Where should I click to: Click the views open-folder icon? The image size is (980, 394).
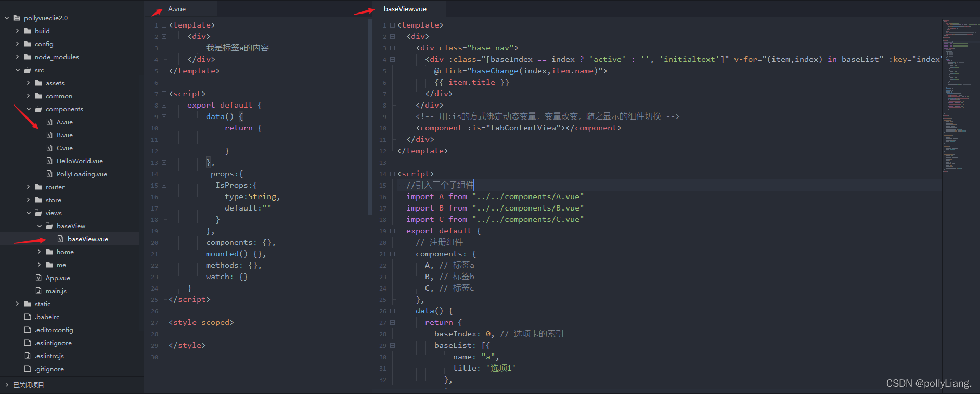38,213
